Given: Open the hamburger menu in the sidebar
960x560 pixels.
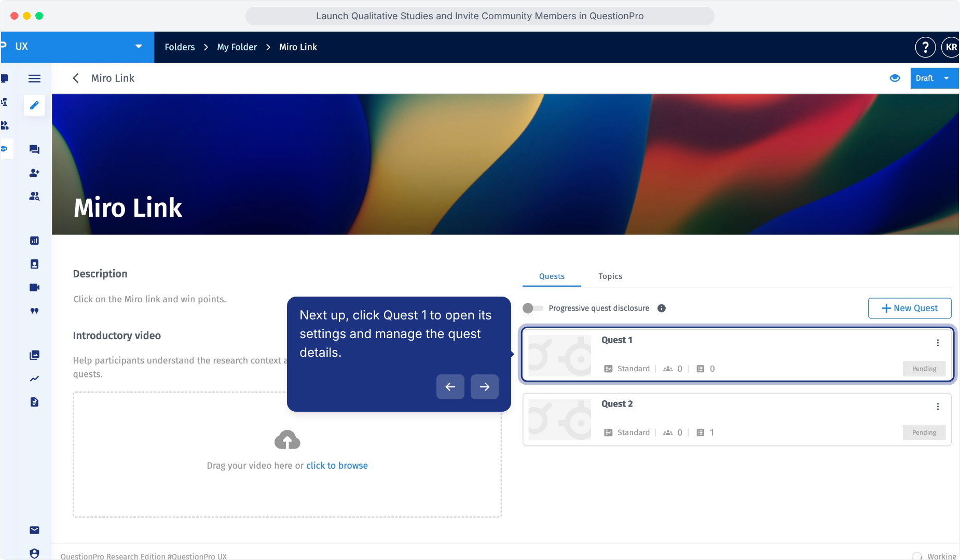Looking at the screenshot, I should coord(34,78).
